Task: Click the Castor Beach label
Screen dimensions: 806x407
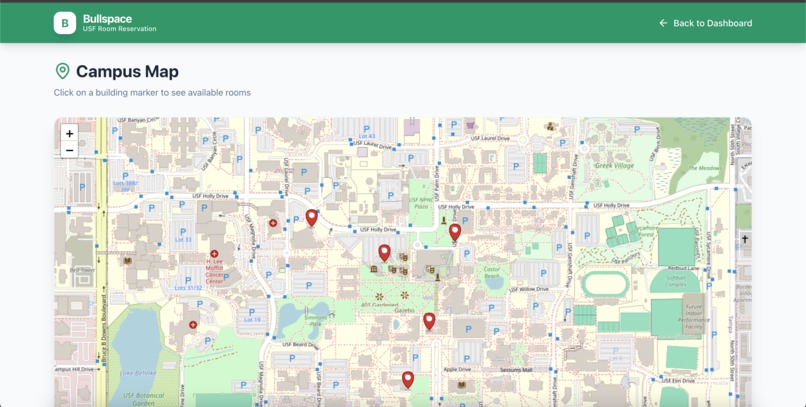Action: [492, 272]
